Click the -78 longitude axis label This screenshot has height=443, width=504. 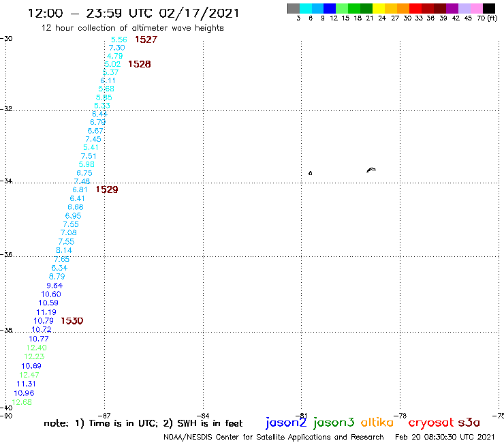click(x=400, y=416)
